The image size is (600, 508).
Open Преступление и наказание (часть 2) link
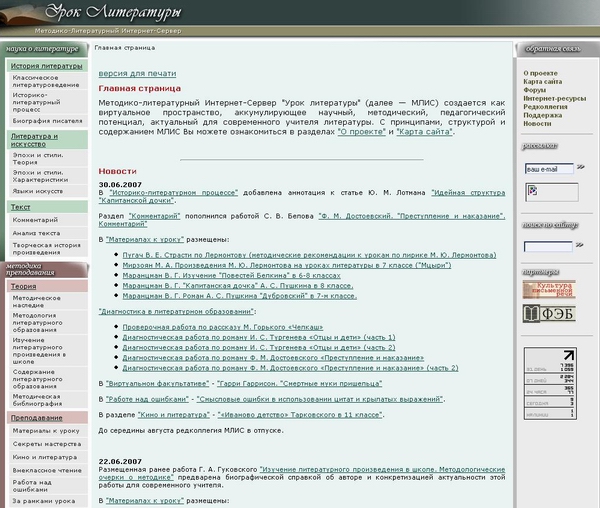coord(290,368)
